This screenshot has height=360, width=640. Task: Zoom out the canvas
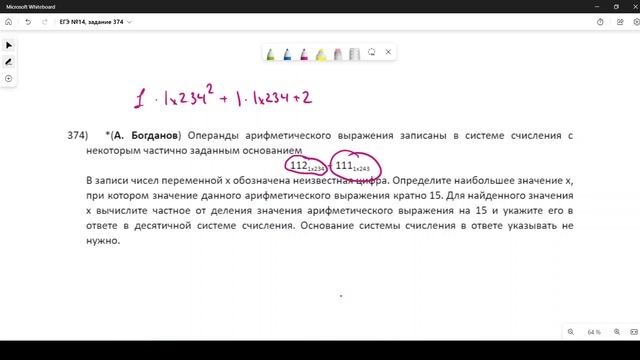coord(571,332)
